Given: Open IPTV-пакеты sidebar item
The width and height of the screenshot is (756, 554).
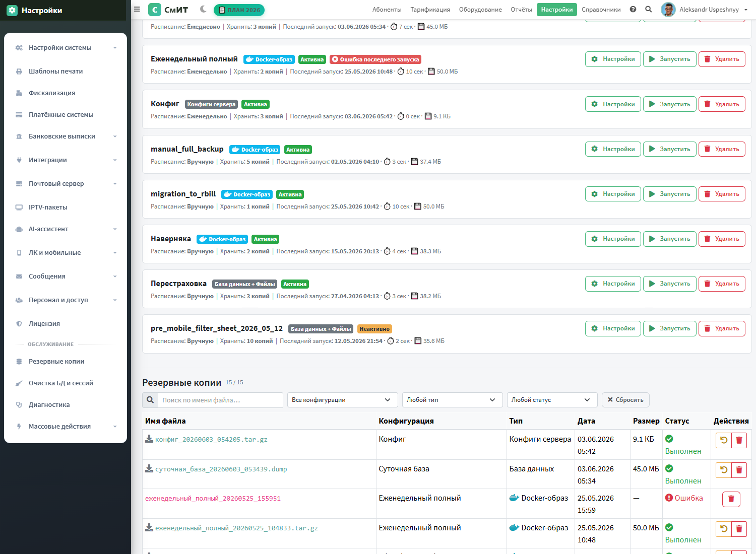Looking at the screenshot, I should (x=66, y=207).
